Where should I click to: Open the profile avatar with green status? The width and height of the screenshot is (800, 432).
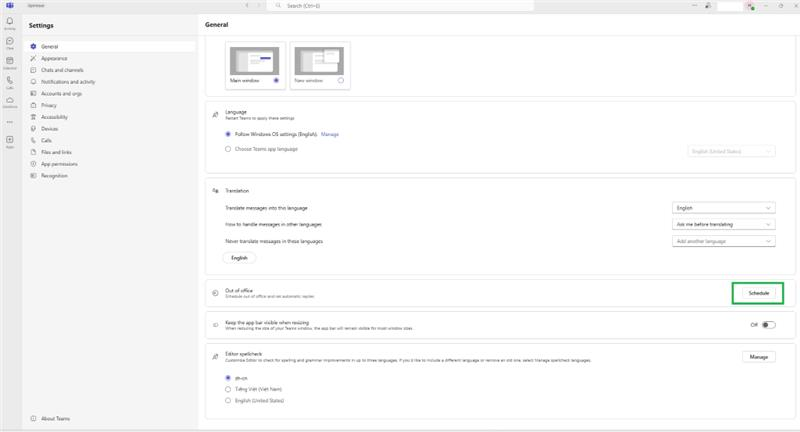click(750, 6)
